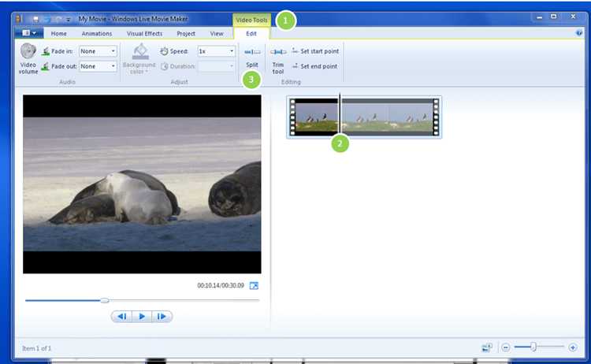Click the Movie Maker title bar app icon
Image resolution: width=591 pixels, height=364 pixels.
[x=18, y=19]
